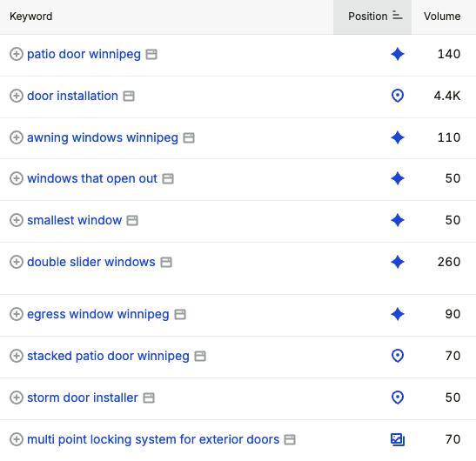Open 'windows that open out' keyword link
The width and height of the screenshot is (476, 461).
[92, 178]
